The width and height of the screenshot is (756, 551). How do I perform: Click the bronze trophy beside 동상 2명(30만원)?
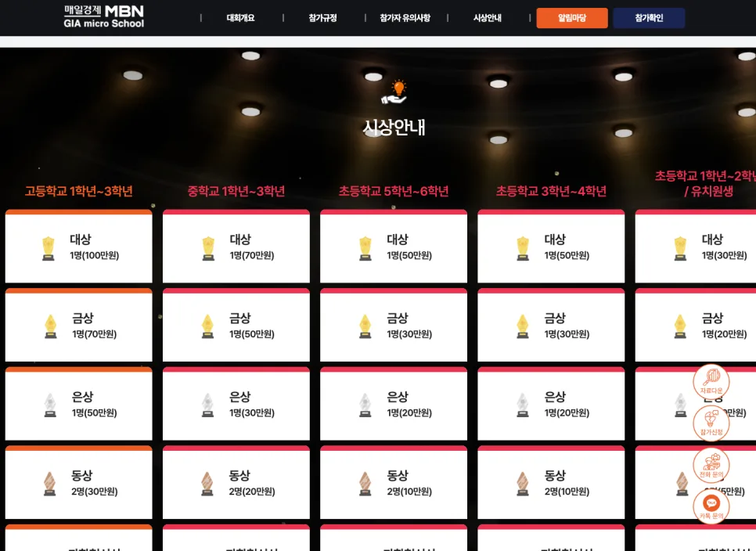click(49, 484)
